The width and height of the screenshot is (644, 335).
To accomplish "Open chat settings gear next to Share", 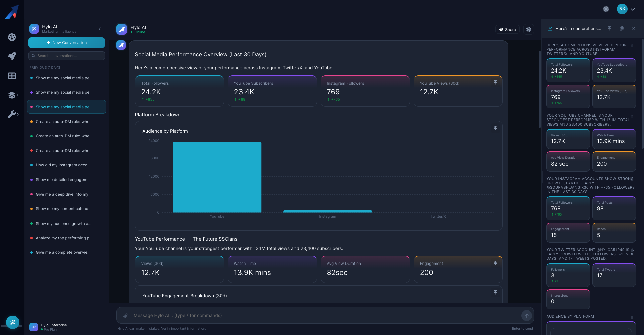I will pyautogui.click(x=529, y=29).
